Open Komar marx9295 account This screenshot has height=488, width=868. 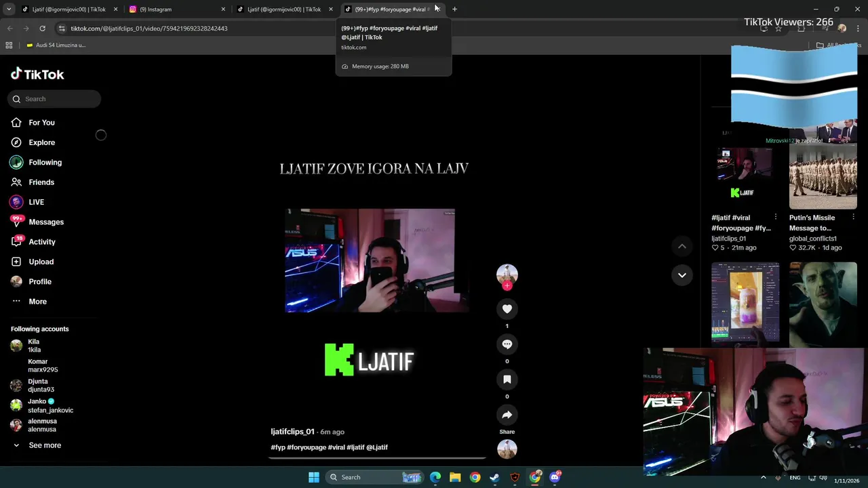point(43,366)
